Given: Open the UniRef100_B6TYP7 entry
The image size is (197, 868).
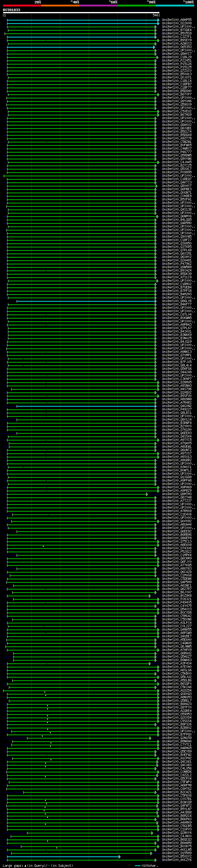Looking at the screenshot, I should pos(177,94).
